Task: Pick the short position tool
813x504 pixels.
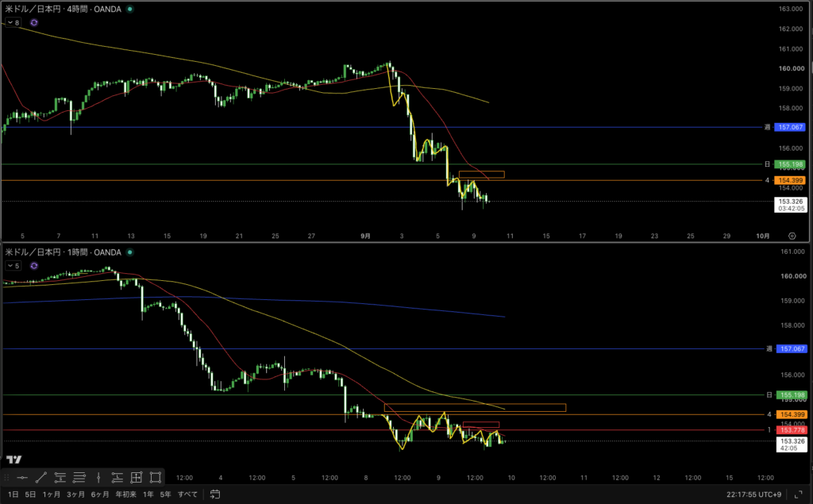Action: point(60,478)
